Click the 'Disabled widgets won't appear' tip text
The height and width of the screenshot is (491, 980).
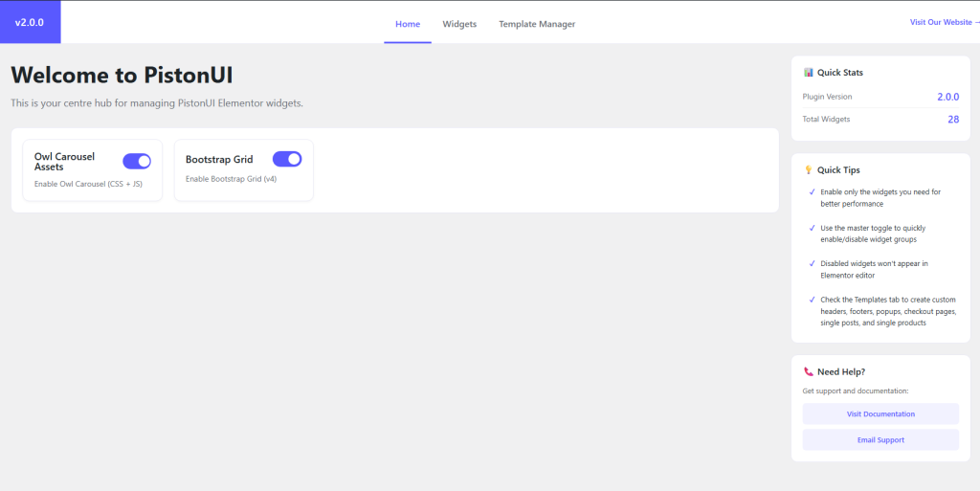click(x=875, y=269)
